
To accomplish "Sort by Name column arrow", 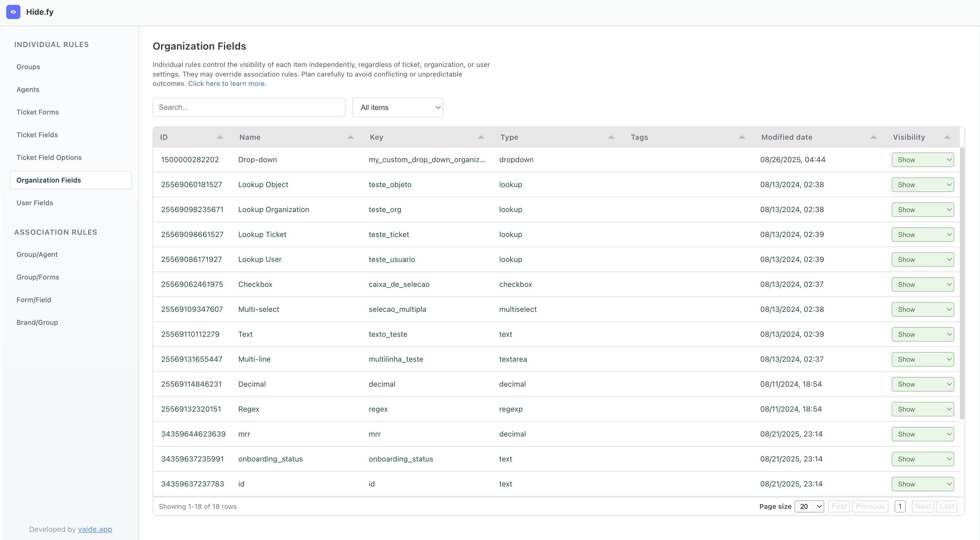I will (350, 137).
